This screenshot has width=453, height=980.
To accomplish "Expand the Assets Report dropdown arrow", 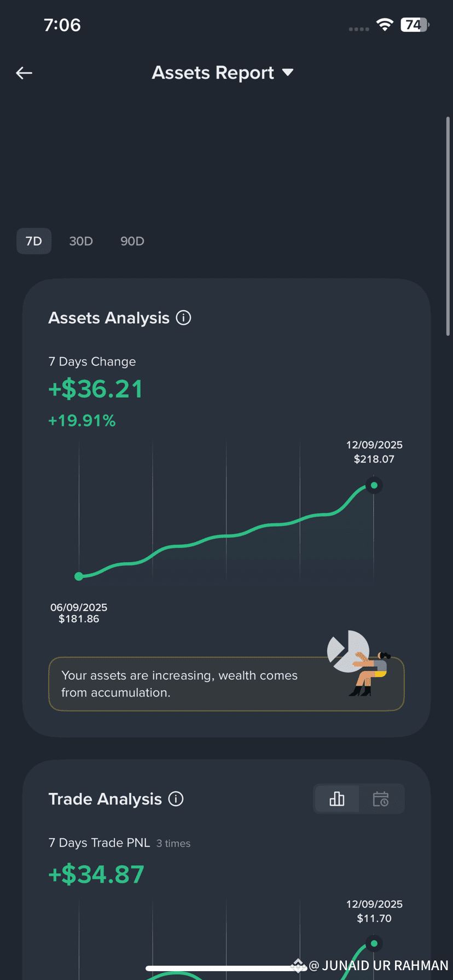I will pos(288,73).
